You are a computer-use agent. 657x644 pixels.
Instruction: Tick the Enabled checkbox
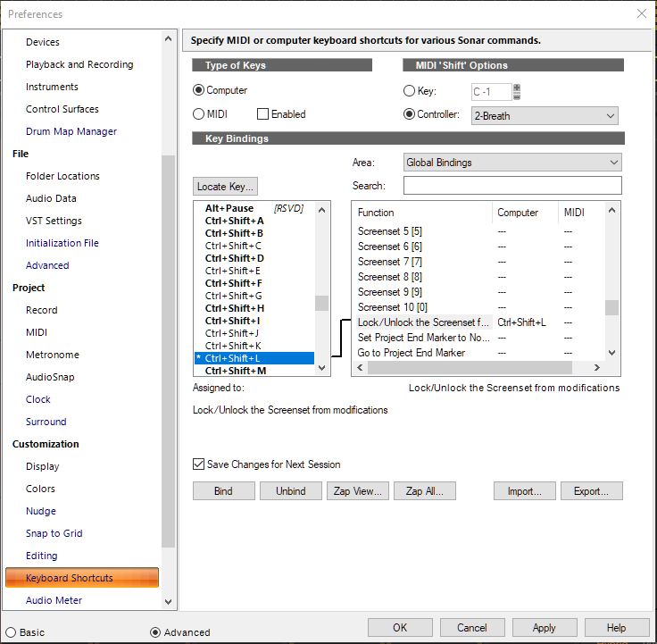point(263,114)
